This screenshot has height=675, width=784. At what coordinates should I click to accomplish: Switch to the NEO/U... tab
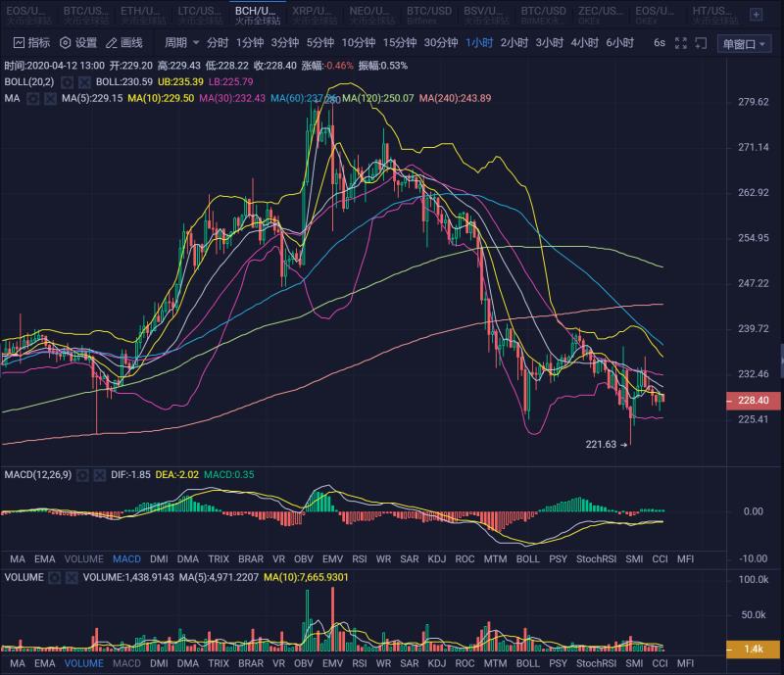click(x=371, y=15)
